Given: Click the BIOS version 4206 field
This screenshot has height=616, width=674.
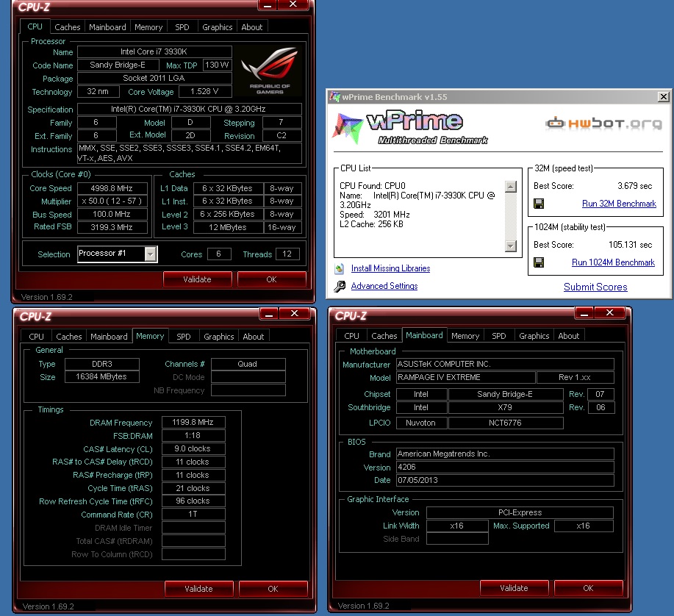Looking at the screenshot, I should [x=505, y=467].
